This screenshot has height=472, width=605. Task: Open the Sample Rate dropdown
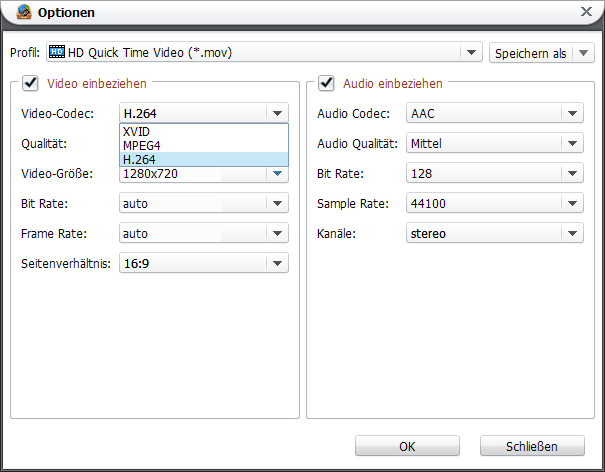(x=571, y=204)
